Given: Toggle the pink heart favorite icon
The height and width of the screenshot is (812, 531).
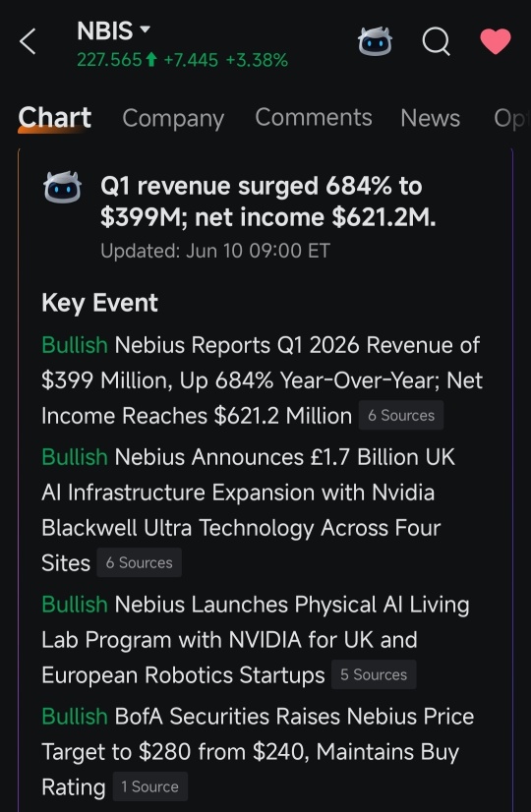Looking at the screenshot, I should coord(496,41).
